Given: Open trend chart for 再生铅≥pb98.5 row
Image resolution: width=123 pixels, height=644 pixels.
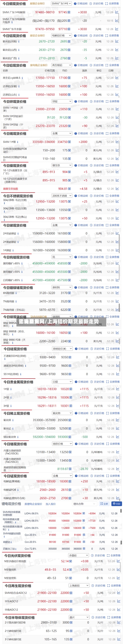Looking at the screenshot, I should tap(117, 78).
